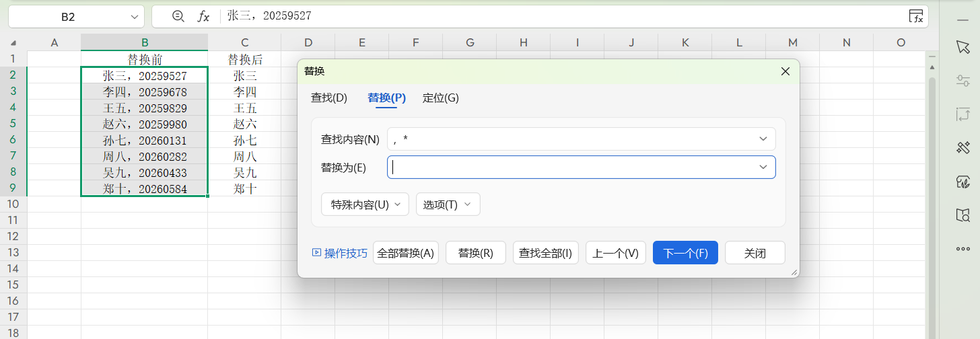Viewport: 980px width, 339px height.
Task: Switch to the 查找(D) tab
Action: pyautogui.click(x=328, y=98)
